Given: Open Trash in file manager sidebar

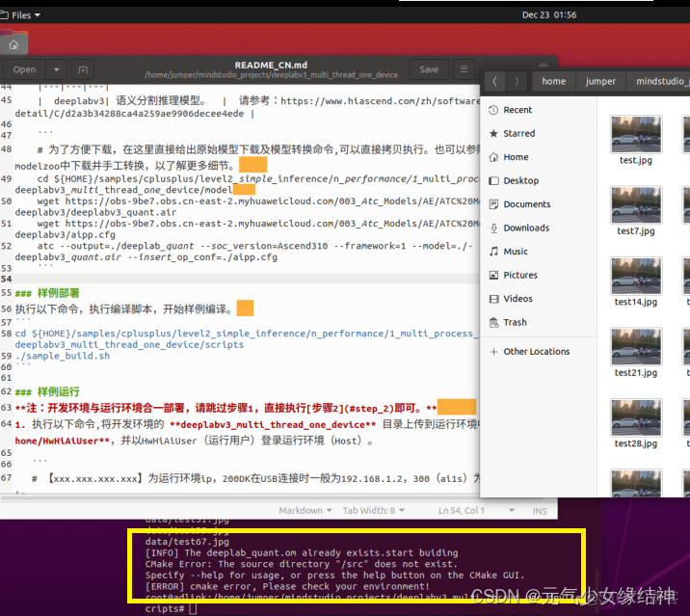Looking at the screenshot, I should point(539,322).
